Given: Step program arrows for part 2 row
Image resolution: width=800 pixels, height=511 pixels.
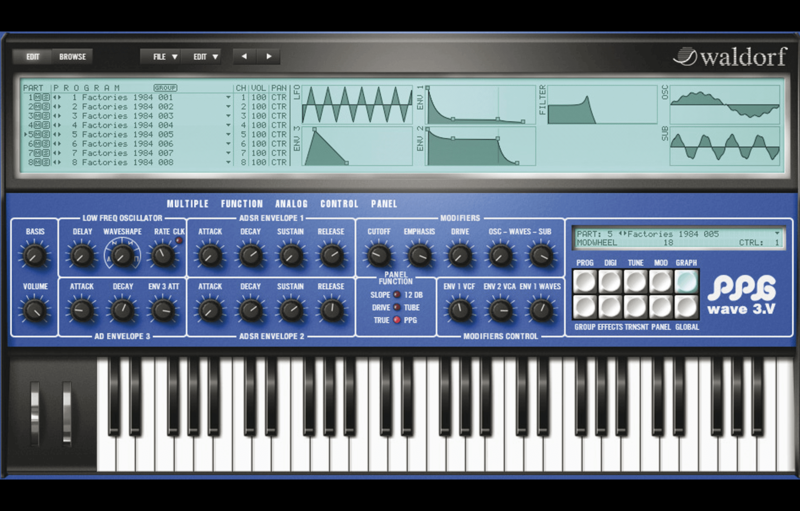Looking at the screenshot, I should (x=57, y=107).
